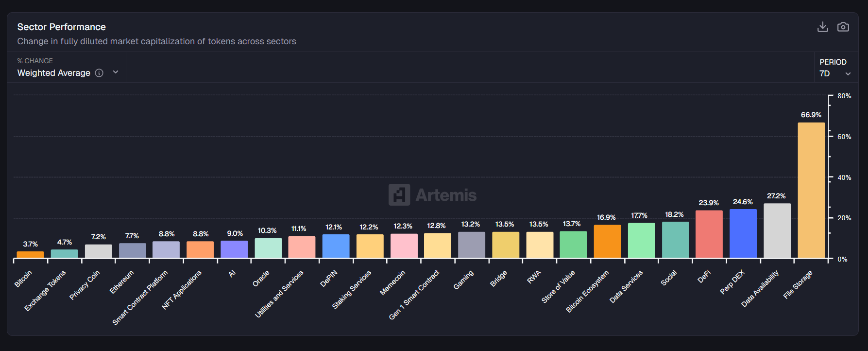
Task: Click the AI purple bar
Action: [234, 249]
